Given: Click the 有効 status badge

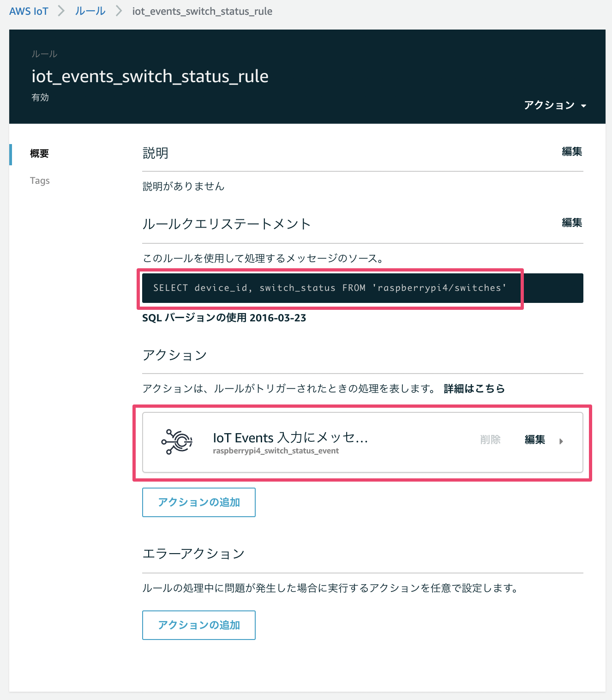Looking at the screenshot, I should tap(40, 97).
